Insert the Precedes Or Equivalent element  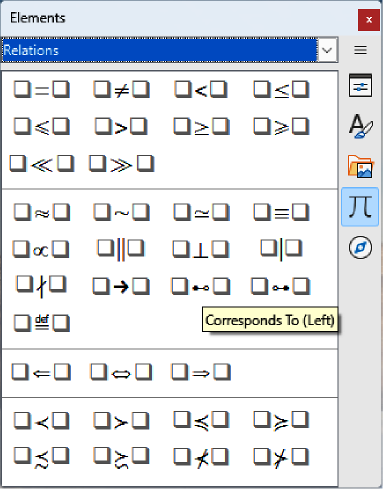click(x=42, y=457)
